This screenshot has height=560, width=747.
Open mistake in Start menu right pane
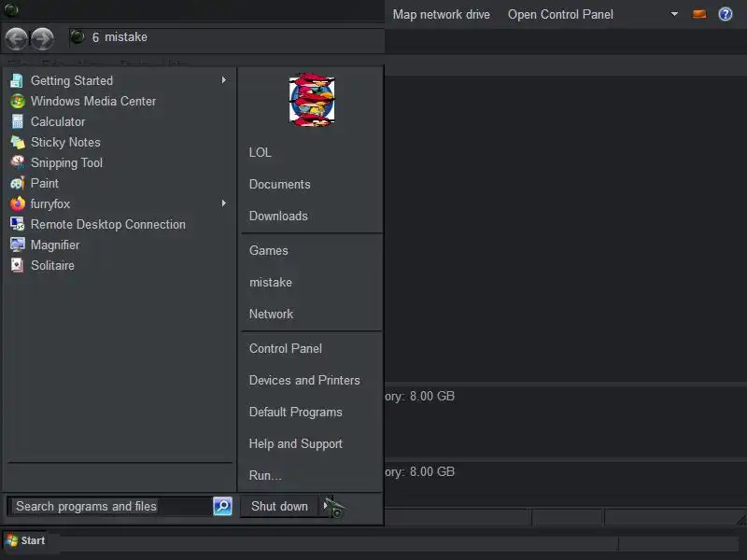(271, 283)
